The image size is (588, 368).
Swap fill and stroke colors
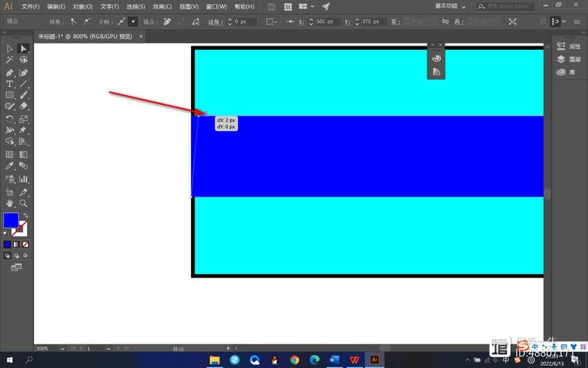(x=26, y=215)
